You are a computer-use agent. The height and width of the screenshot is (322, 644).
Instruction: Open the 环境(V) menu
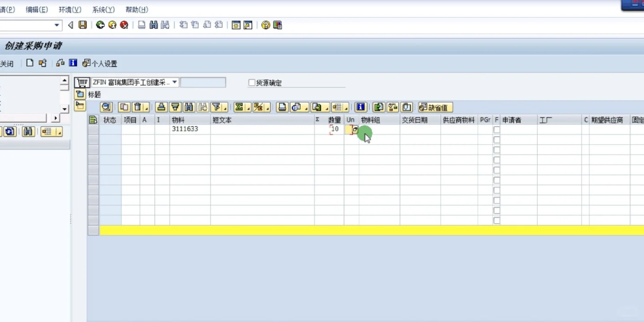click(x=70, y=9)
